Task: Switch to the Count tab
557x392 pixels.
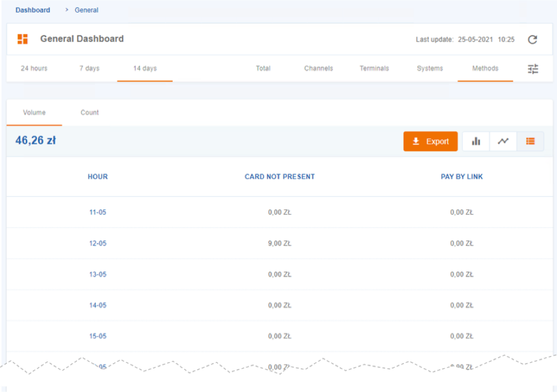Action: [90, 113]
